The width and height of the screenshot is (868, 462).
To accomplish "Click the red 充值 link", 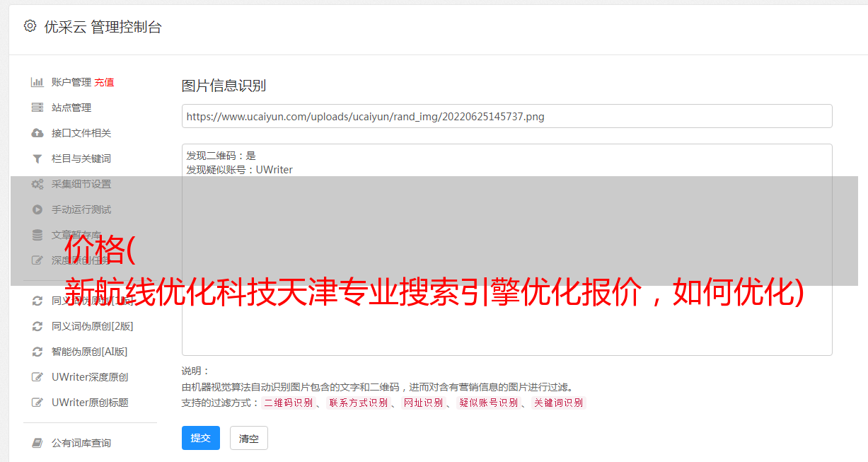I will (x=104, y=82).
